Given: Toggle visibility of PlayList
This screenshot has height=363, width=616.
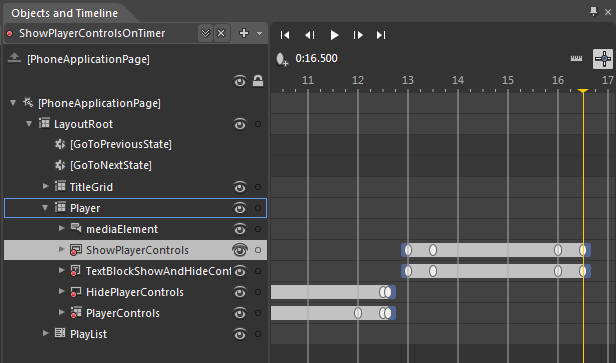Looking at the screenshot, I should pos(240,334).
